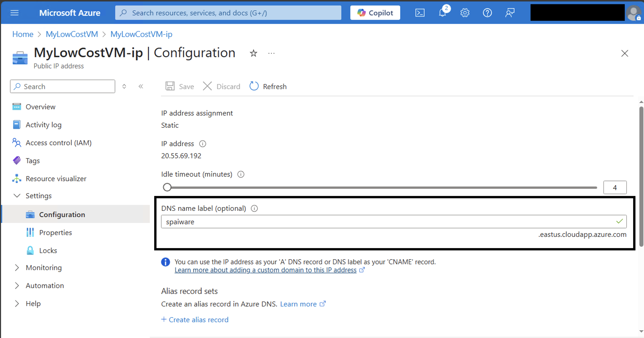The width and height of the screenshot is (644, 338).
Task: Open Copilot from the top bar
Action: click(375, 13)
